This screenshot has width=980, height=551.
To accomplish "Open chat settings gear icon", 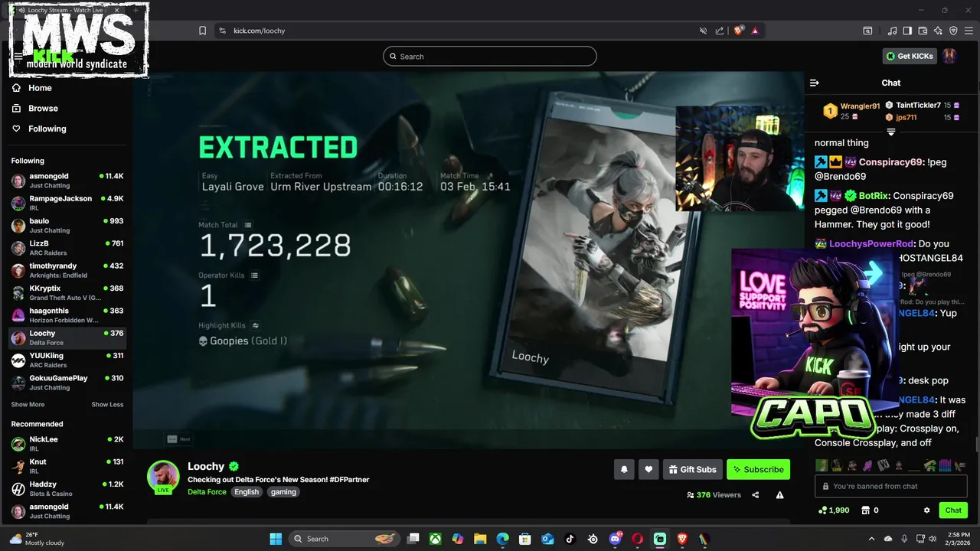I will (x=926, y=510).
